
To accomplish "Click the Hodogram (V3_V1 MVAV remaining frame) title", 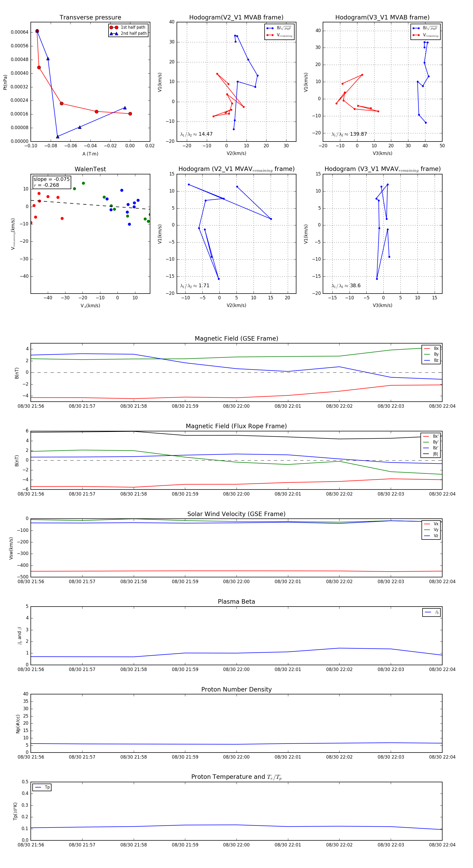I will (x=382, y=169).
